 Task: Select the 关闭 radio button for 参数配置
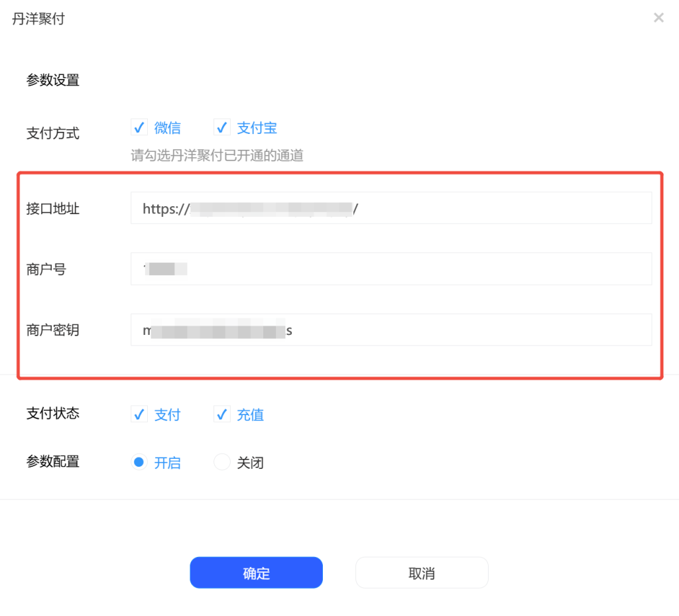click(x=221, y=462)
